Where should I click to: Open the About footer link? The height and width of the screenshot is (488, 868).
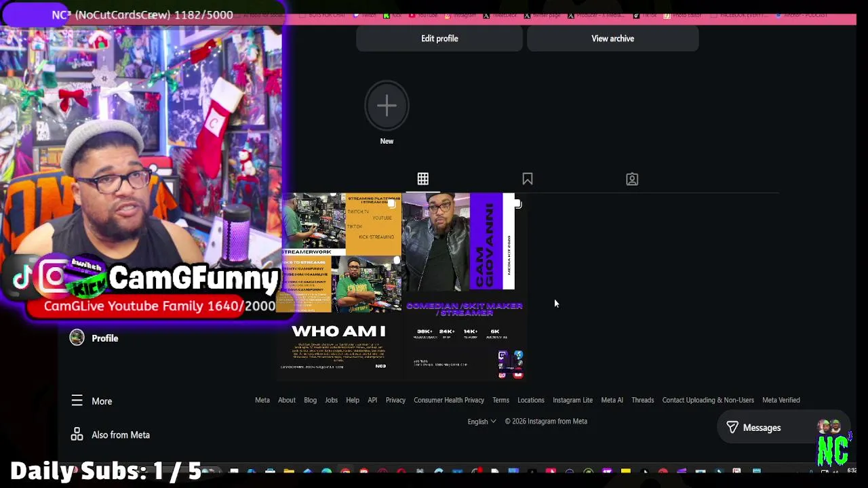pyautogui.click(x=286, y=400)
